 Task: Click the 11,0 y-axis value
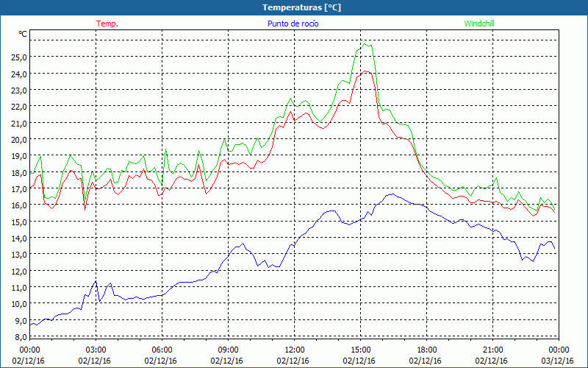point(19,287)
